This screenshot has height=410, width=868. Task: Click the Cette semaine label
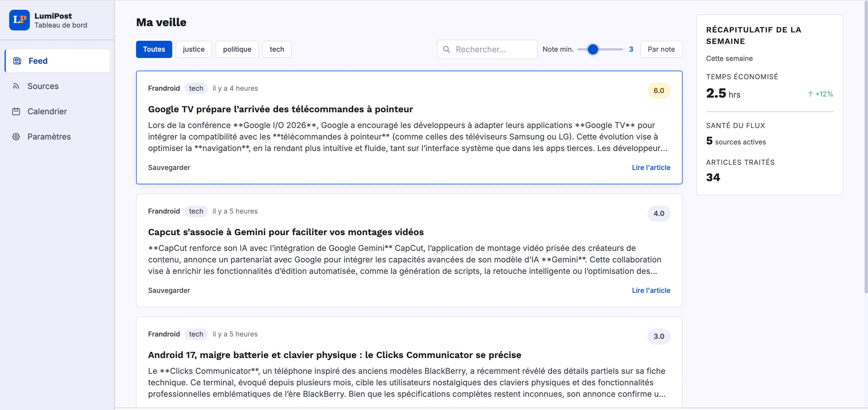click(729, 59)
